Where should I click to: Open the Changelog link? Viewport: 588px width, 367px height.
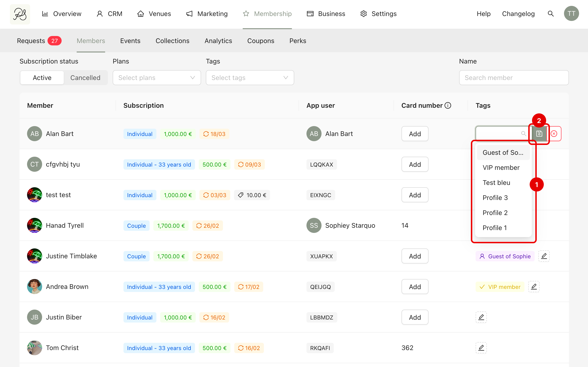click(x=518, y=14)
